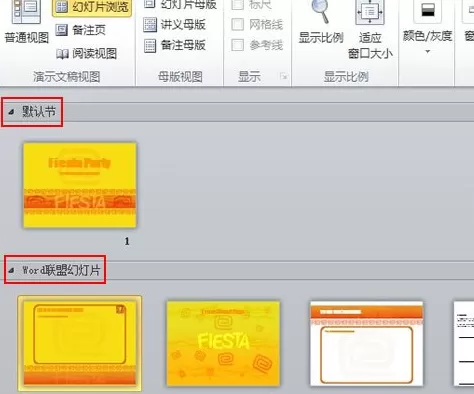Open Slide Master (幻灯片母版)

tap(180, 5)
